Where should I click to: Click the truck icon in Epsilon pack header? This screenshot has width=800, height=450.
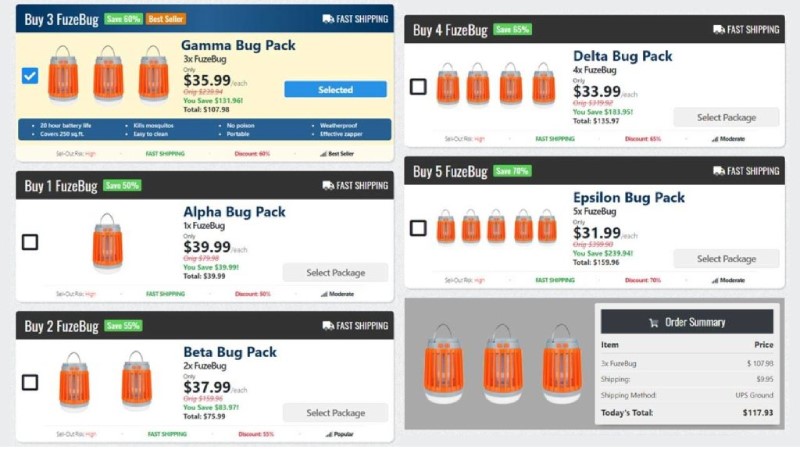coord(718,171)
